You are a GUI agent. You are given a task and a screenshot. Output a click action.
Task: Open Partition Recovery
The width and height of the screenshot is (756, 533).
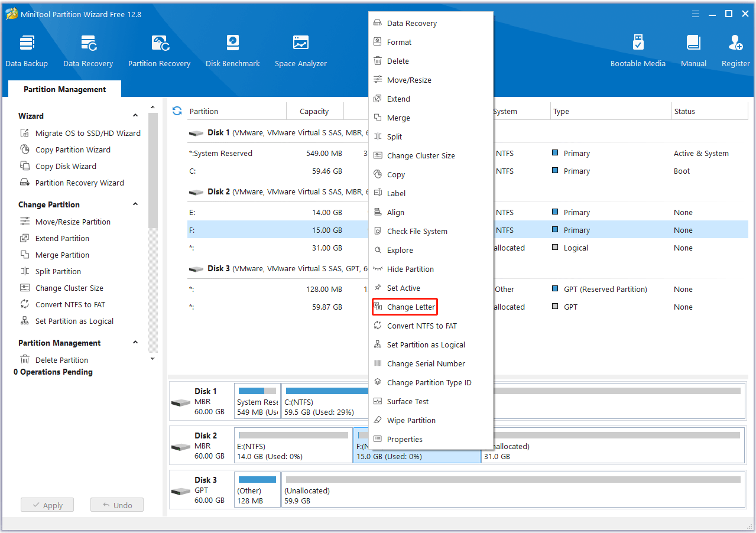click(x=159, y=50)
